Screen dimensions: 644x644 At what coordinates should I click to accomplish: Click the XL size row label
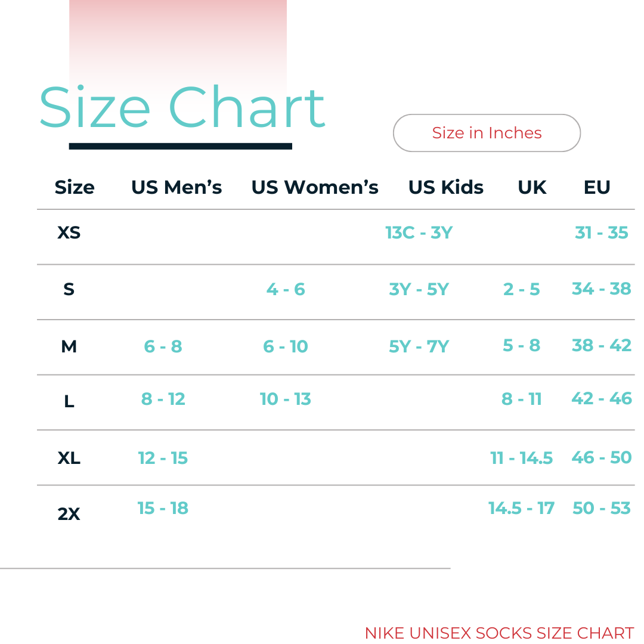click(x=69, y=458)
